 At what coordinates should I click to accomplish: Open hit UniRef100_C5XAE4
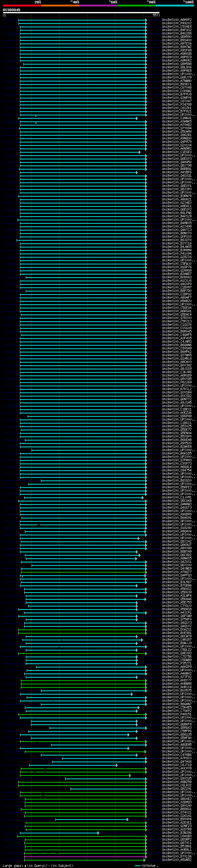pyautogui.click(x=177, y=26)
